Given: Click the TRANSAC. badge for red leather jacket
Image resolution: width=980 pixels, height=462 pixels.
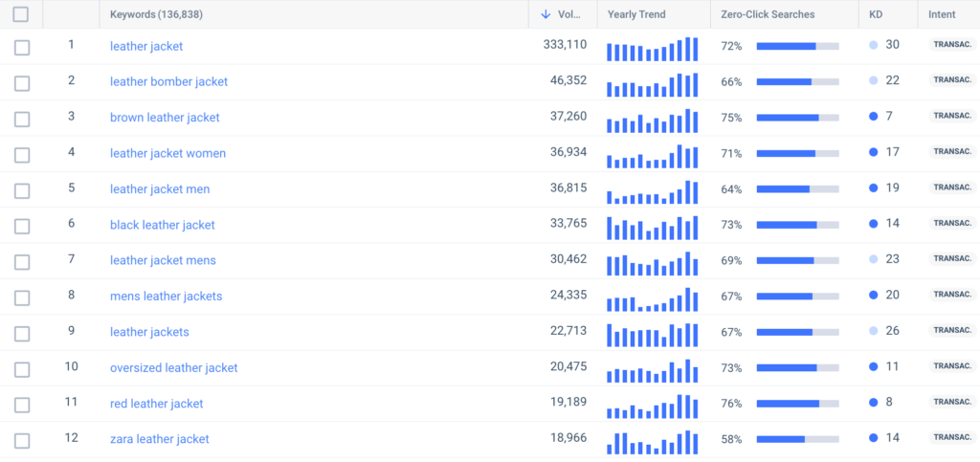Looking at the screenshot, I should pos(951,403).
